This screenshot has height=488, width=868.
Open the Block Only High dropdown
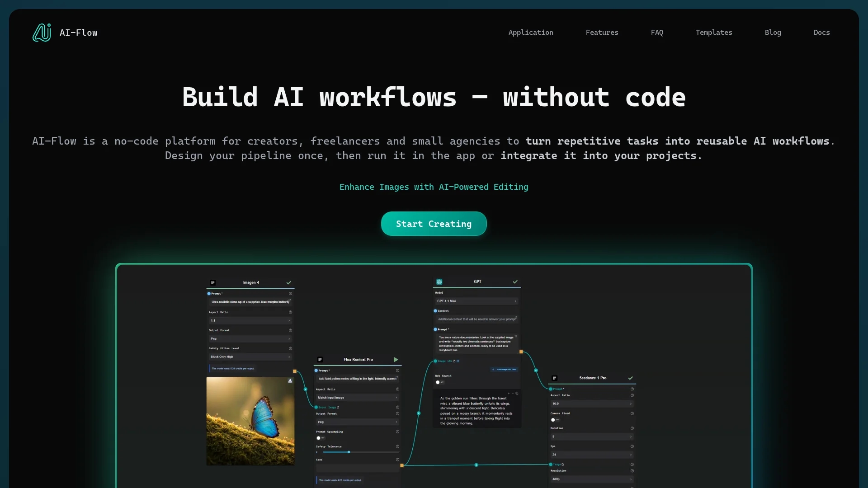[x=250, y=357]
